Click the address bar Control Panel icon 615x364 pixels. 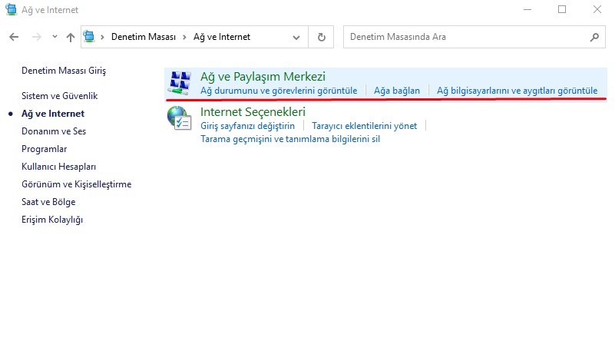[x=89, y=37]
